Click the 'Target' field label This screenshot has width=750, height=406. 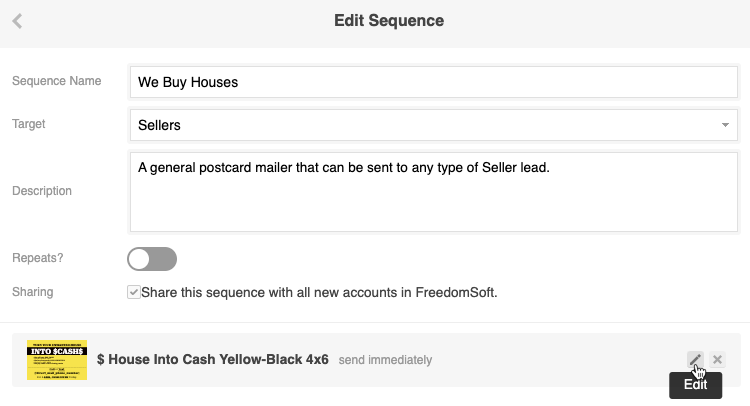pos(29,124)
